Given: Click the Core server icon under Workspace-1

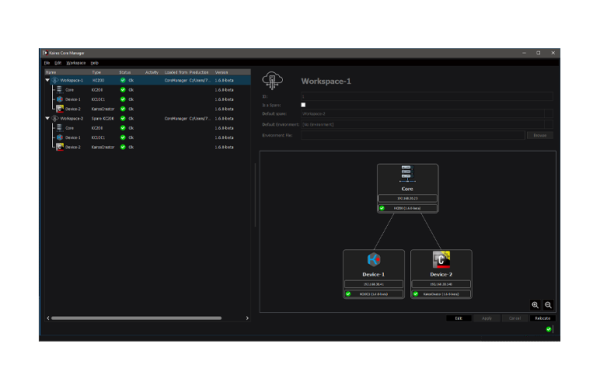Looking at the screenshot, I should coord(59,90).
